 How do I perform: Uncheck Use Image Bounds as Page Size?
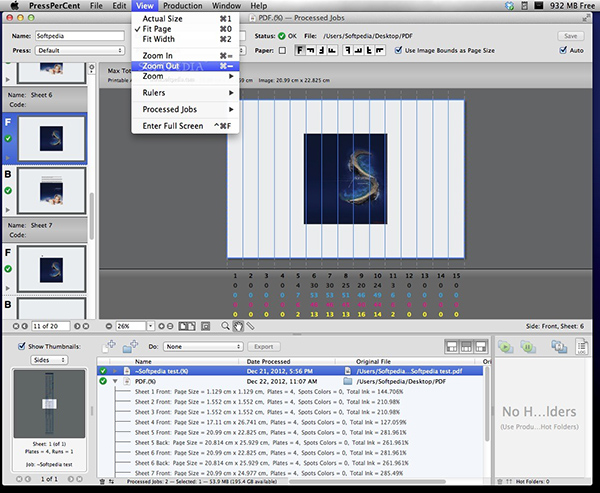click(x=398, y=50)
